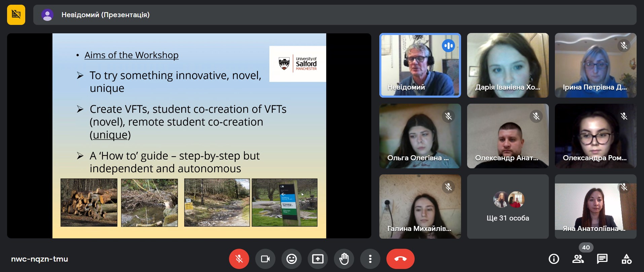Select the Невідомий speaker video tile
644x272 pixels.
click(420, 65)
